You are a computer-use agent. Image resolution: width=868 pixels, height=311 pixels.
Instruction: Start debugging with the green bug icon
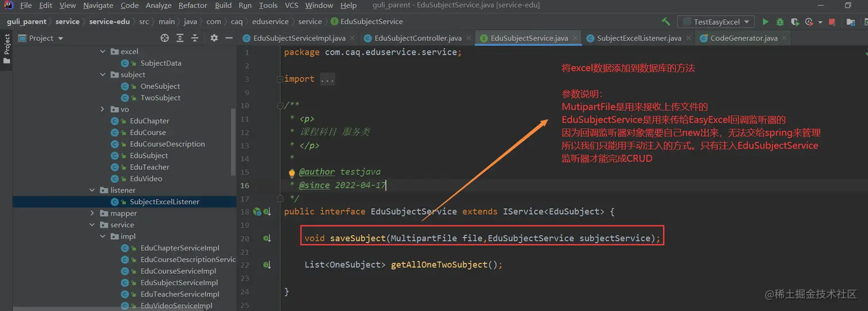pyautogui.click(x=780, y=22)
